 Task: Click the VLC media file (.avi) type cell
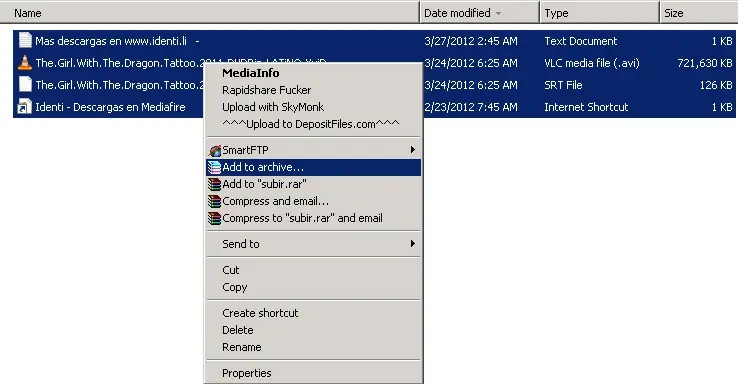click(x=592, y=63)
